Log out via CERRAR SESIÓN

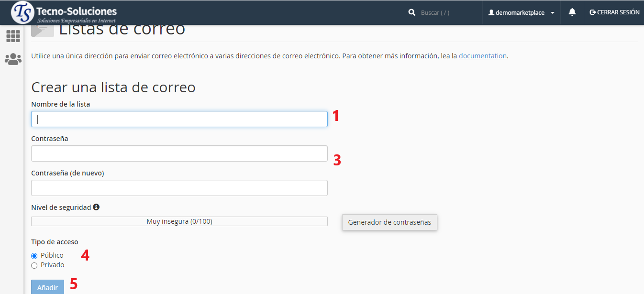pyautogui.click(x=614, y=12)
